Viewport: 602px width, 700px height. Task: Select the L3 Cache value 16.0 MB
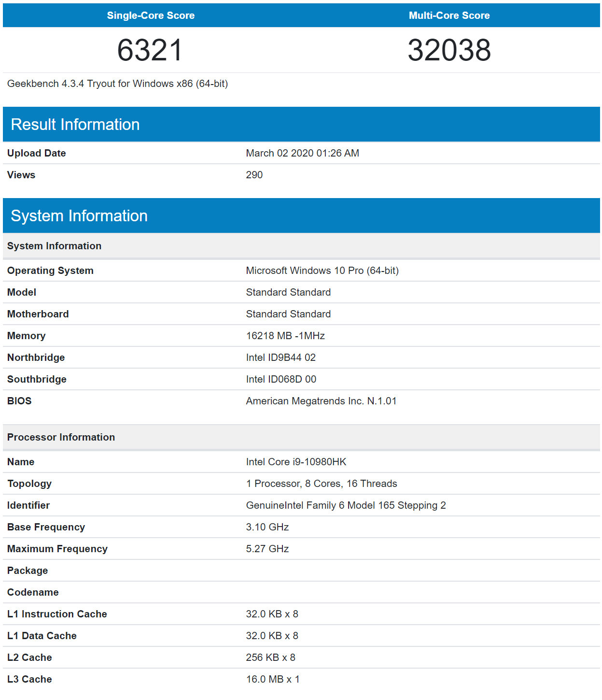tap(273, 679)
